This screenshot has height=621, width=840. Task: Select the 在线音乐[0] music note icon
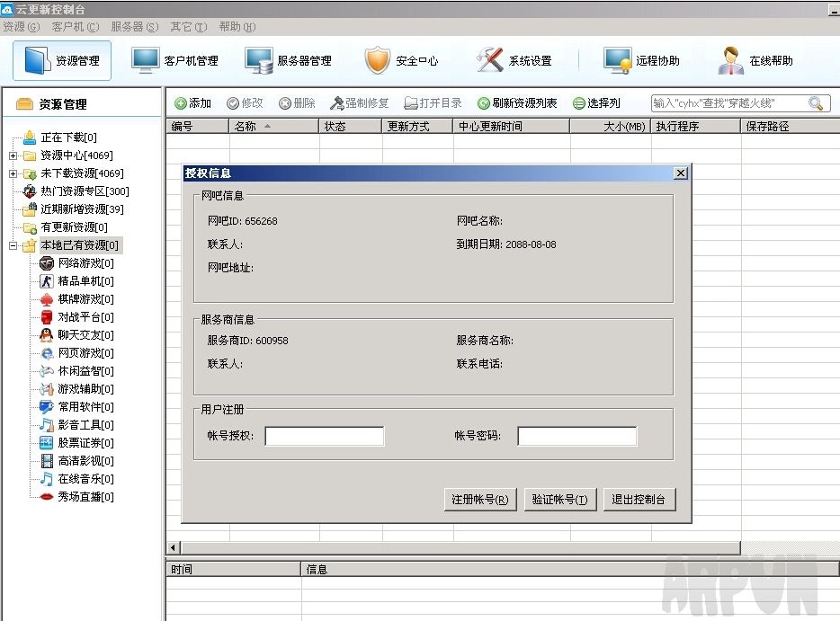[x=47, y=479]
